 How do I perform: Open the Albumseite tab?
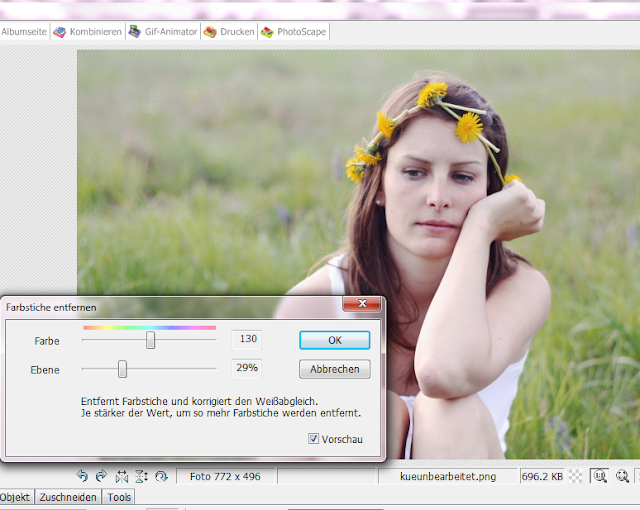tap(24, 31)
